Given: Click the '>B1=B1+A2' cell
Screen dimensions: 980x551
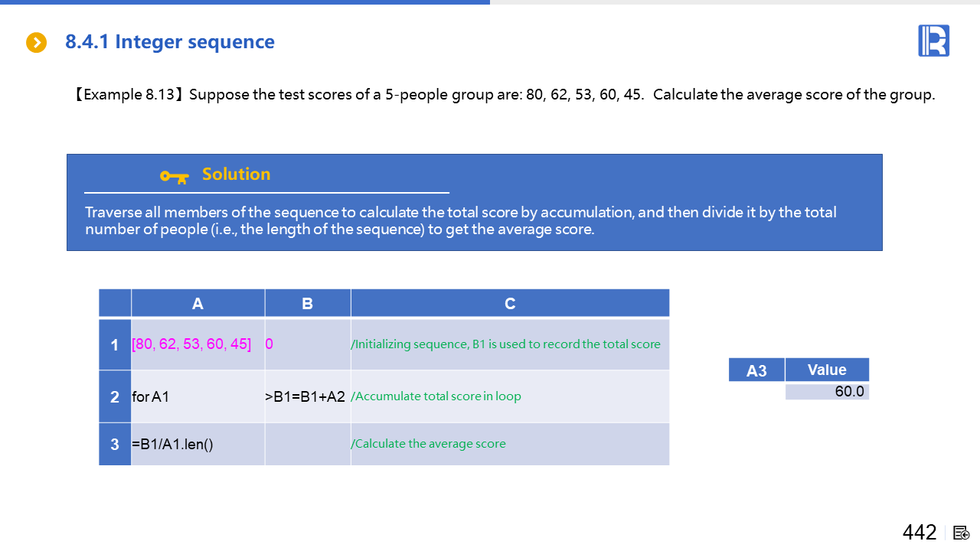Looking at the screenshot, I should pos(305,397).
